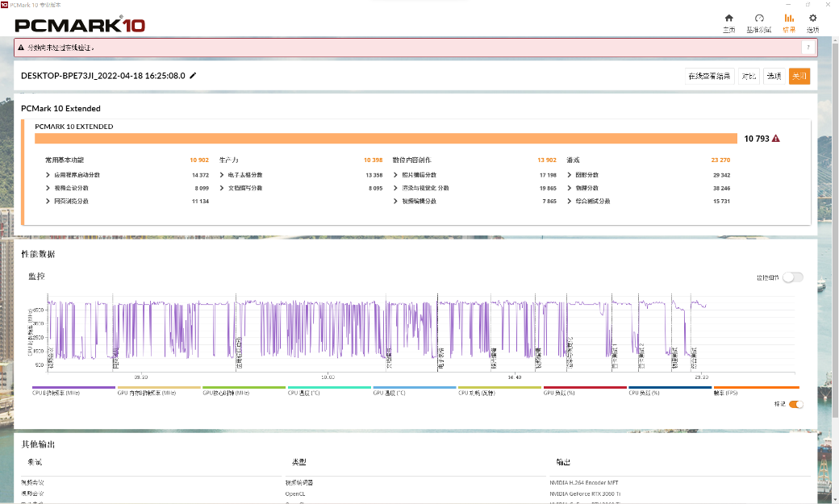Click the red warning triangle beside score 10 793
This screenshot has width=839, height=504.
(776, 139)
